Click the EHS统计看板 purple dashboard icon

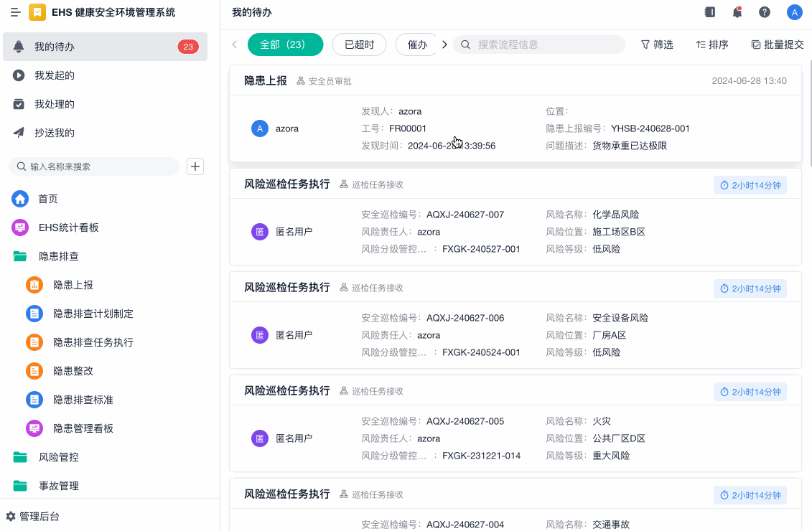tap(20, 227)
